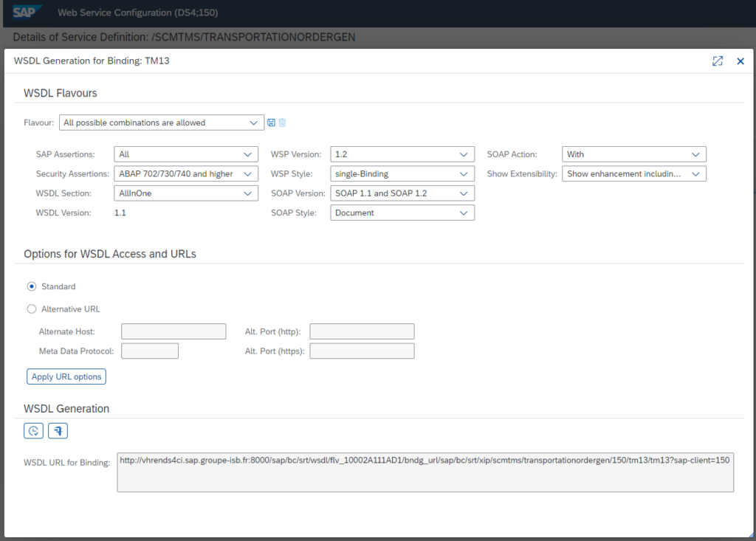This screenshot has height=541, width=756.
Task: Open the WSDL Section dropdown
Action: pyautogui.click(x=186, y=193)
